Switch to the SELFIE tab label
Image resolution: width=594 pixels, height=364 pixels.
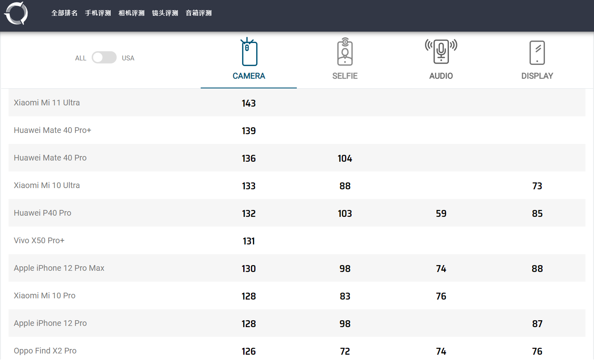click(345, 76)
